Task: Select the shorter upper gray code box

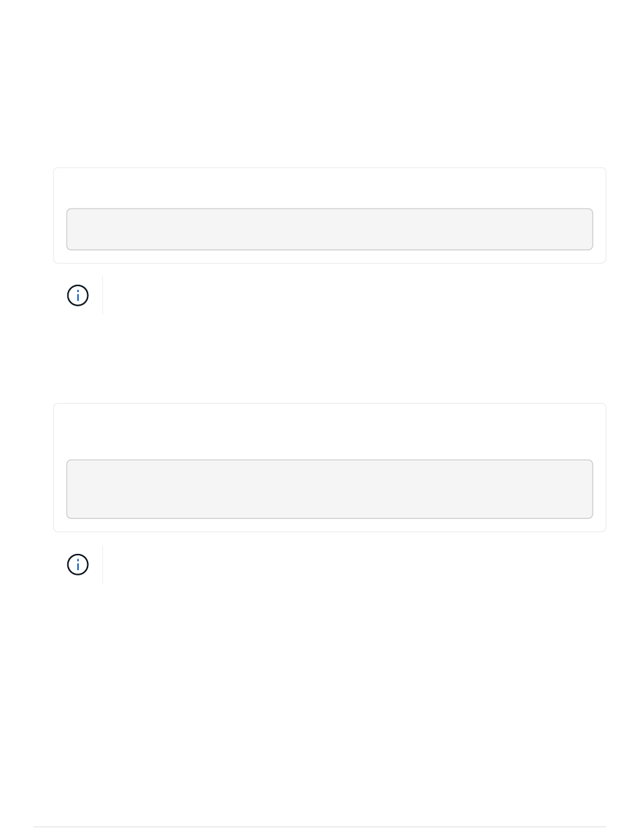Action: [x=330, y=229]
